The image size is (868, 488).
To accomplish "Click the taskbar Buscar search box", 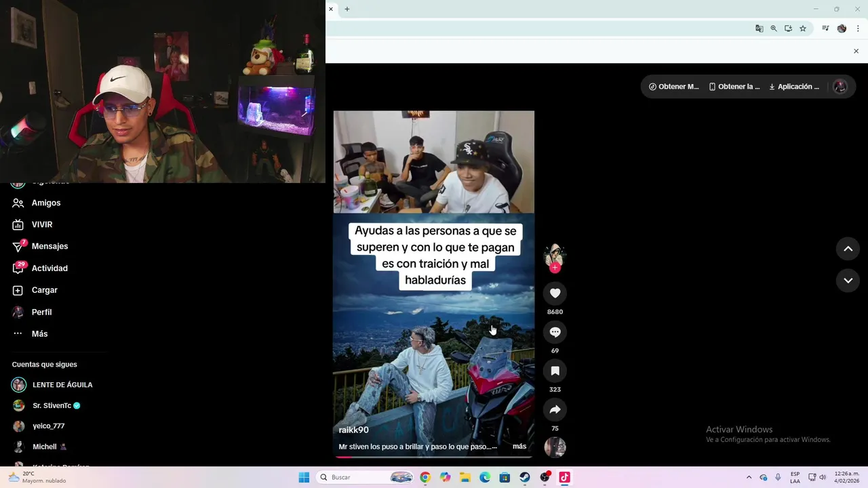I will click(365, 477).
